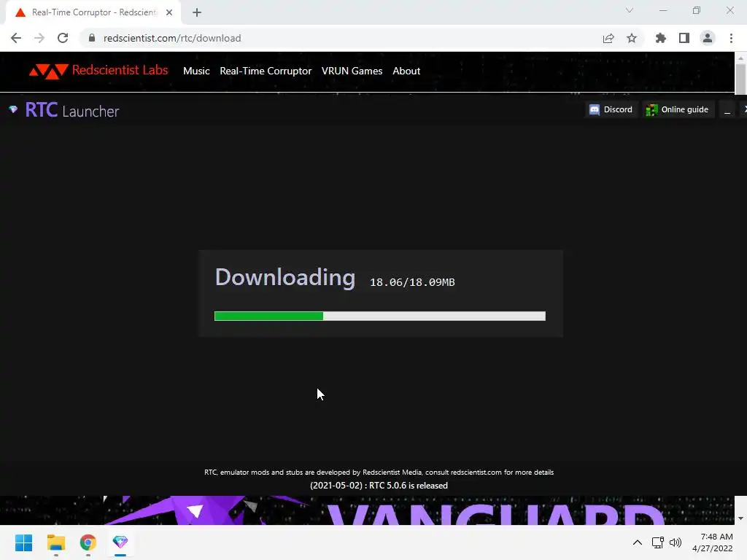This screenshot has width=747, height=560.
Task: Expand the tab search chevron
Action: [630, 10]
